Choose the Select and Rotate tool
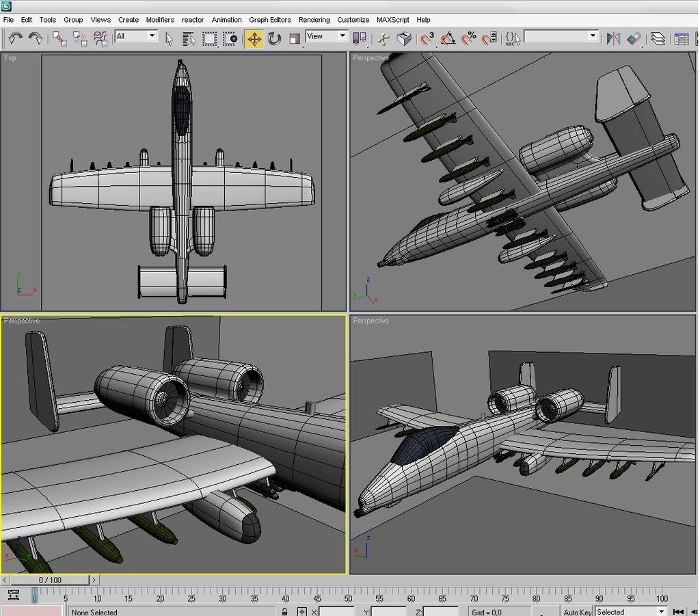The height and width of the screenshot is (616, 700). coord(275,38)
